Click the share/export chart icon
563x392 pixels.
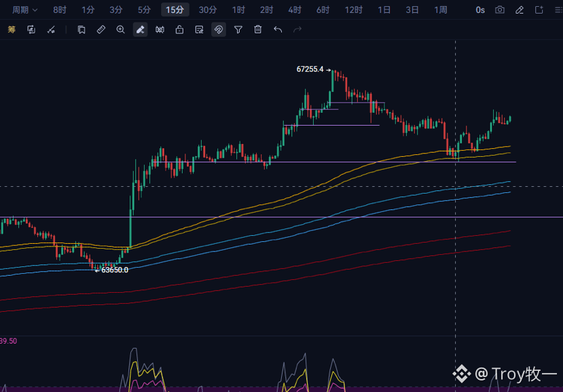click(x=539, y=10)
